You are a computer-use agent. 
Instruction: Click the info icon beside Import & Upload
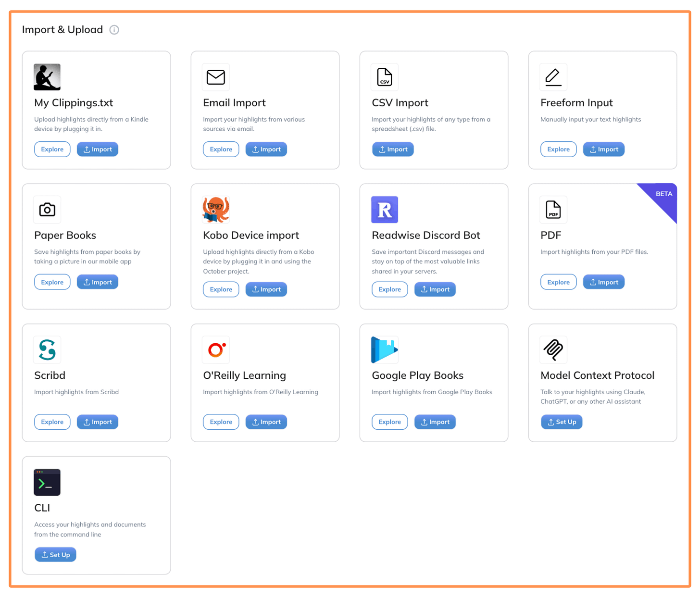[x=114, y=30]
